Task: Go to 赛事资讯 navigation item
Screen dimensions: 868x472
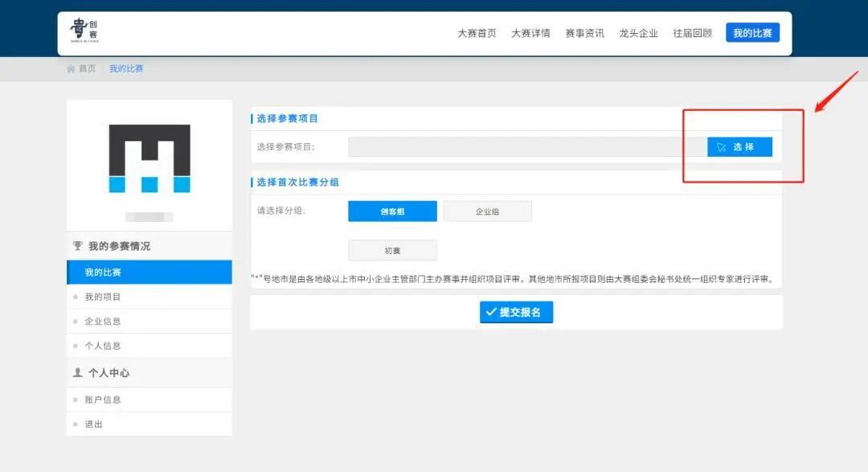Action: 584,33
